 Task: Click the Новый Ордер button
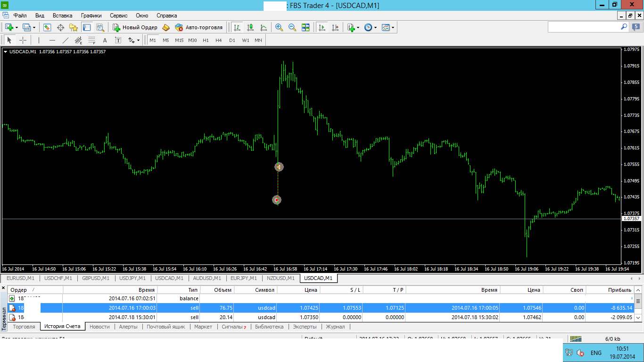pos(135,27)
